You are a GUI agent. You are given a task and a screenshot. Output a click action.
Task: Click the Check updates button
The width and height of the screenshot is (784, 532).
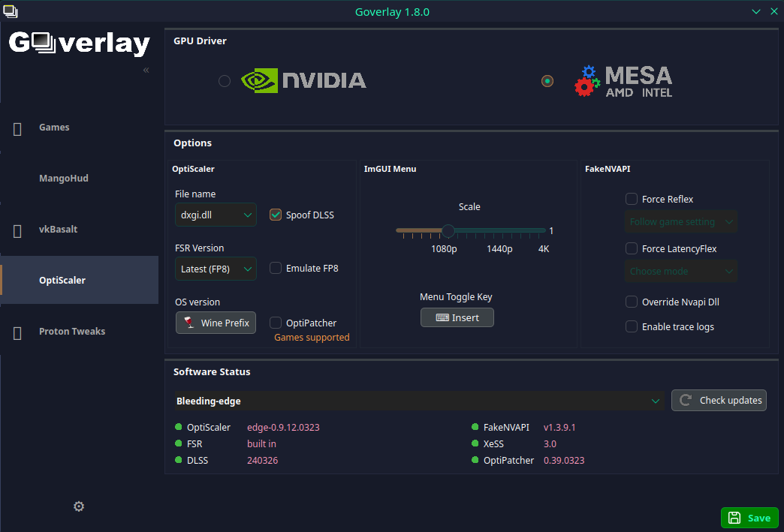[719, 400]
